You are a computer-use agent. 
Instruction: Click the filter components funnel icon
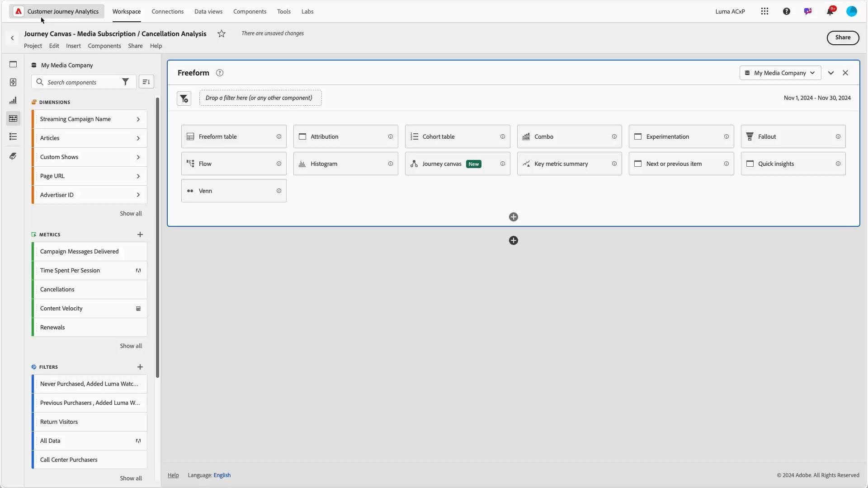click(125, 82)
